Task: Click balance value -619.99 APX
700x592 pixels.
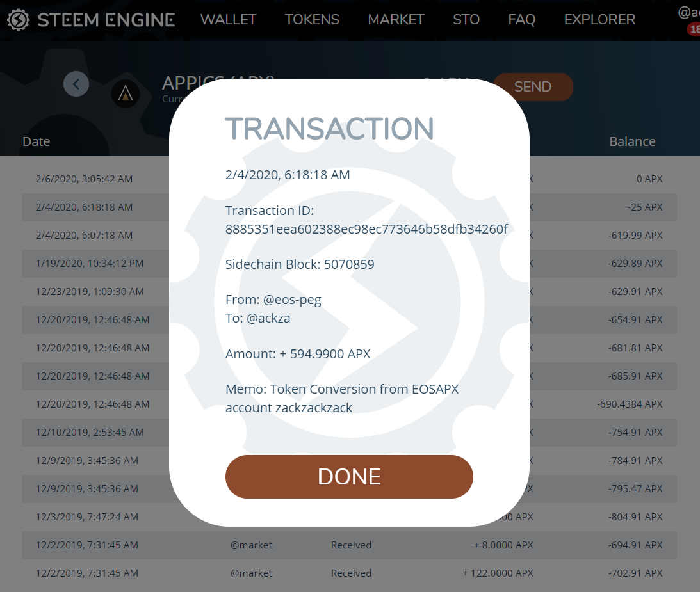Action: 635,235
